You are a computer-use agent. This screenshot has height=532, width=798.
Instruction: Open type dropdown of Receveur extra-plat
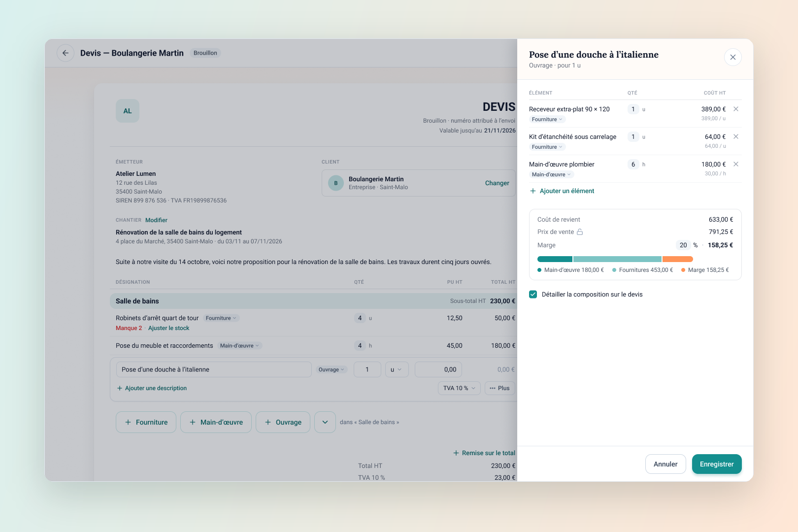point(547,120)
